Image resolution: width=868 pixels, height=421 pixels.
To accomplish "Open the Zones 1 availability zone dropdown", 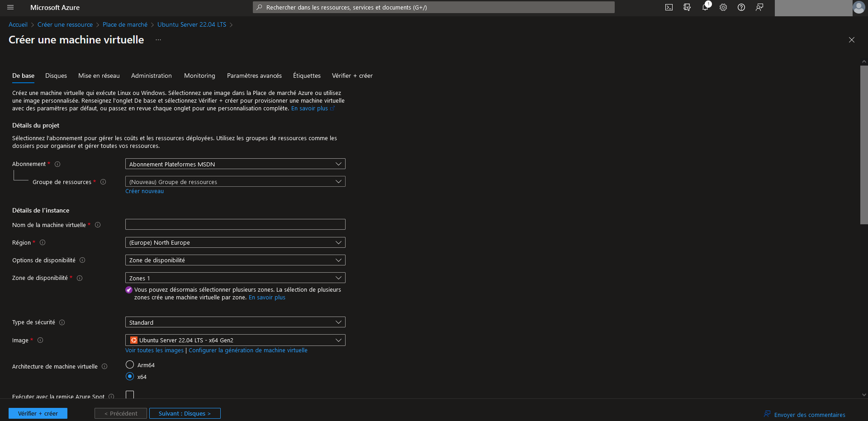I will point(235,278).
